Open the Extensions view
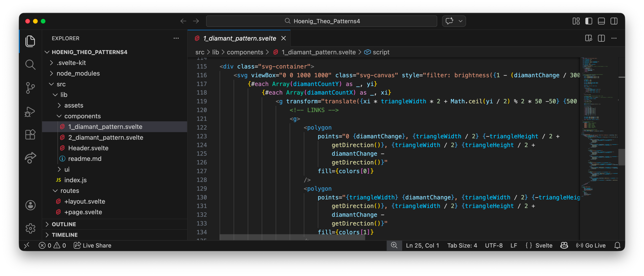644x276 pixels. pyautogui.click(x=30, y=135)
